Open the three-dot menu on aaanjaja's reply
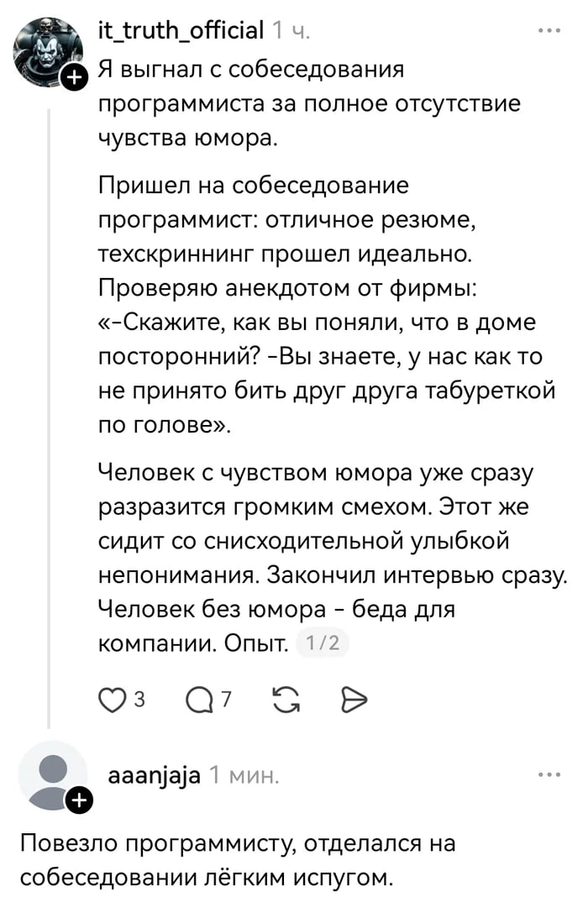Viewport: 588px width, 913px height. pos(549,774)
